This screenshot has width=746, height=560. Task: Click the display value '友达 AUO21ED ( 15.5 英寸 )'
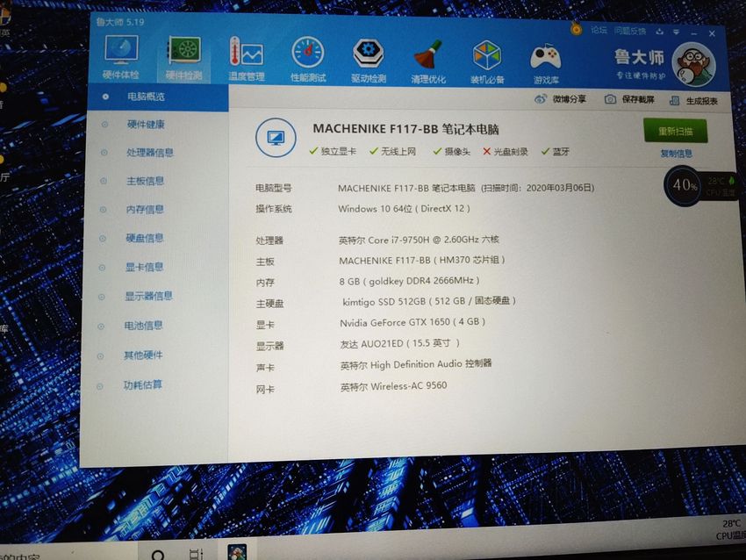[399, 343]
